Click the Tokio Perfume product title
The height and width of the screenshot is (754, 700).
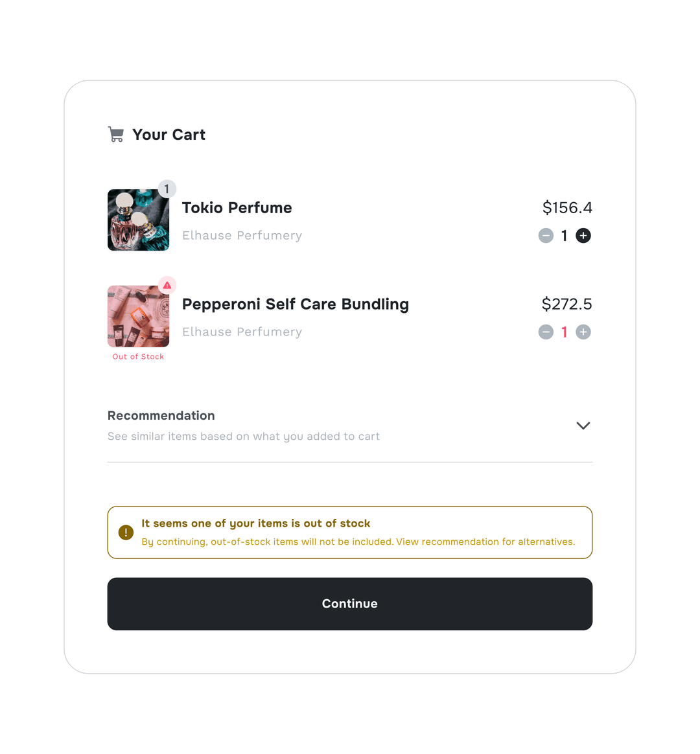pos(237,208)
